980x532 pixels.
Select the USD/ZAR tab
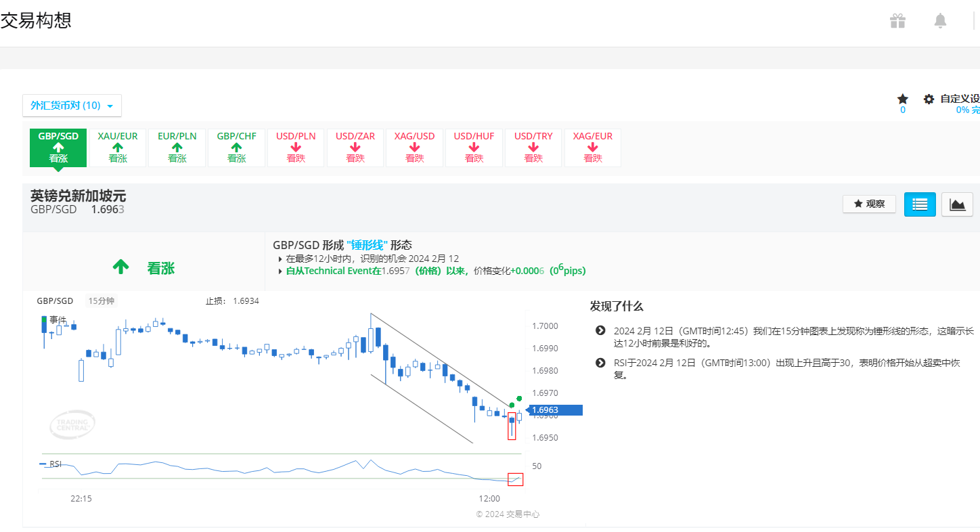355,148
